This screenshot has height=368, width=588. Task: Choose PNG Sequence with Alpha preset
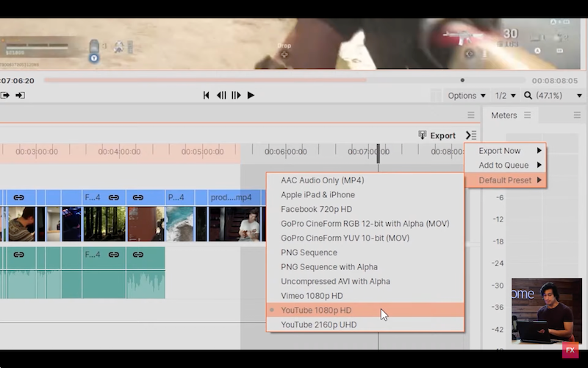point(365,267)
